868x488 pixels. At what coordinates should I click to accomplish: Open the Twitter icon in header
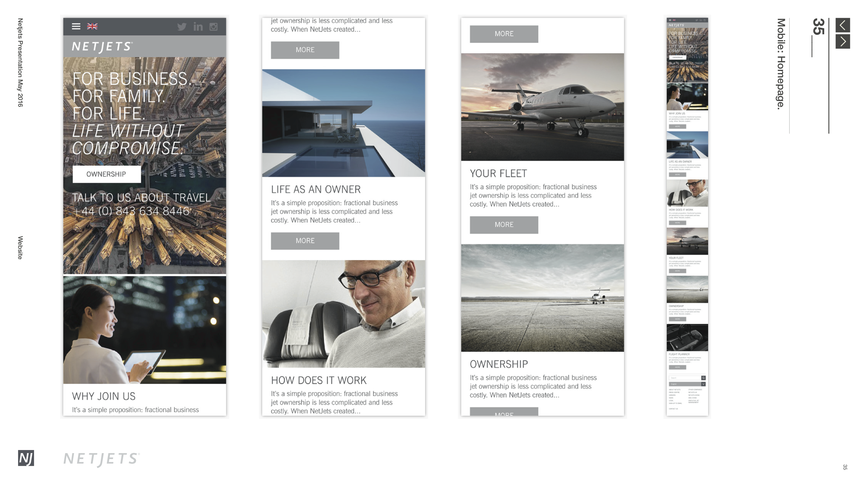(182, 27)
